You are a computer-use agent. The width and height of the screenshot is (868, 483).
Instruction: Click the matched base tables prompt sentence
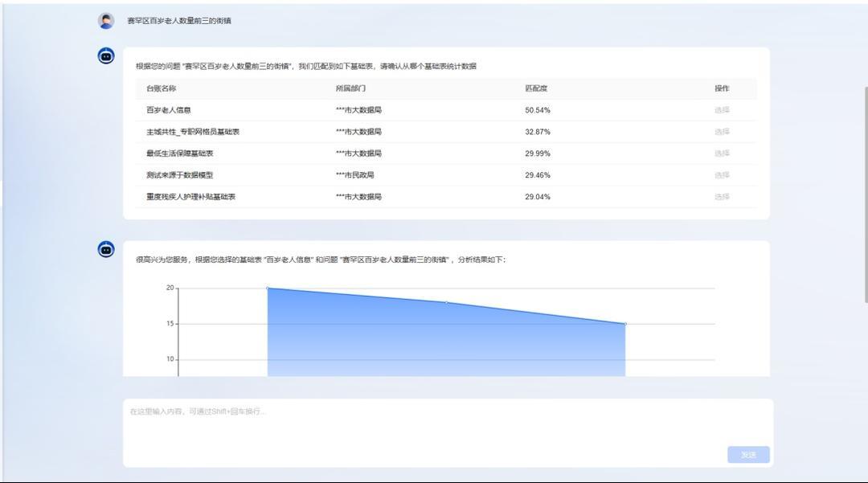point(305,67)
